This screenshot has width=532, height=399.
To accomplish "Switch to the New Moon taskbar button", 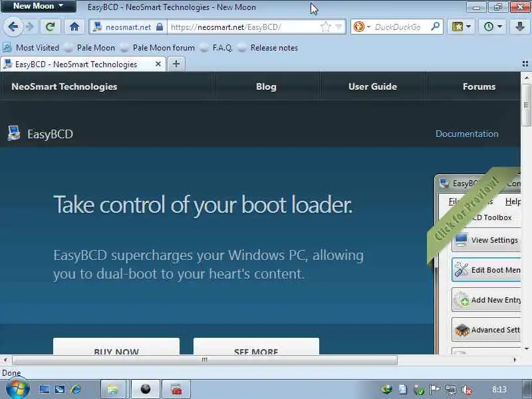I will pos(145,389).
